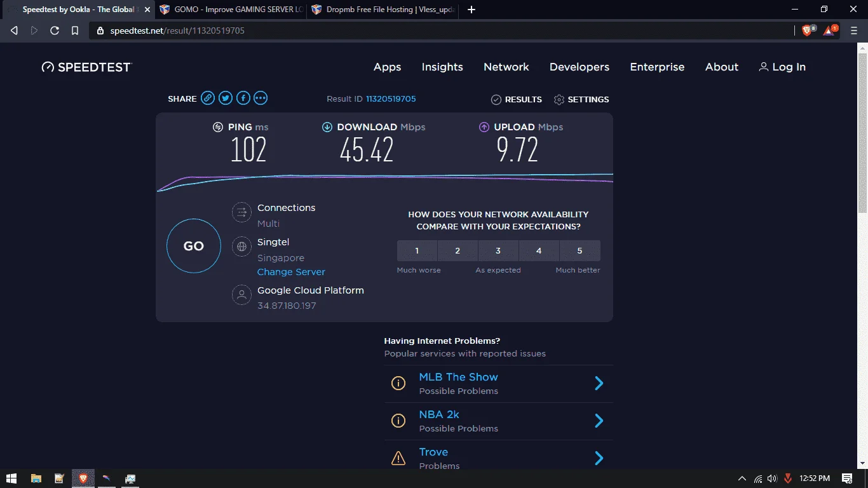Viewport: 868px width, 488px height.
Task: Expand MLB The Show arrow
Action: coord(599,383)
